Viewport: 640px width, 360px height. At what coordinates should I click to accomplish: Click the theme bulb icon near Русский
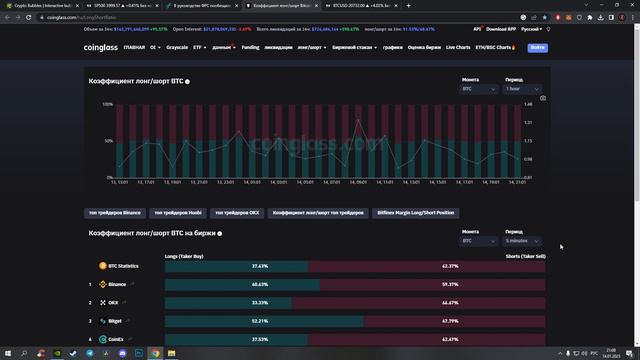click(548, 29)
